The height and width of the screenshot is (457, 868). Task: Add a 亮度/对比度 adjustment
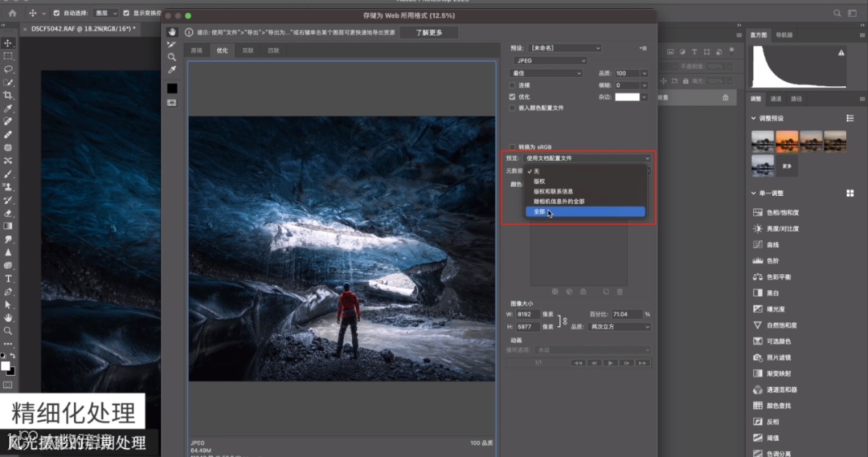click(x=776, y=228)
